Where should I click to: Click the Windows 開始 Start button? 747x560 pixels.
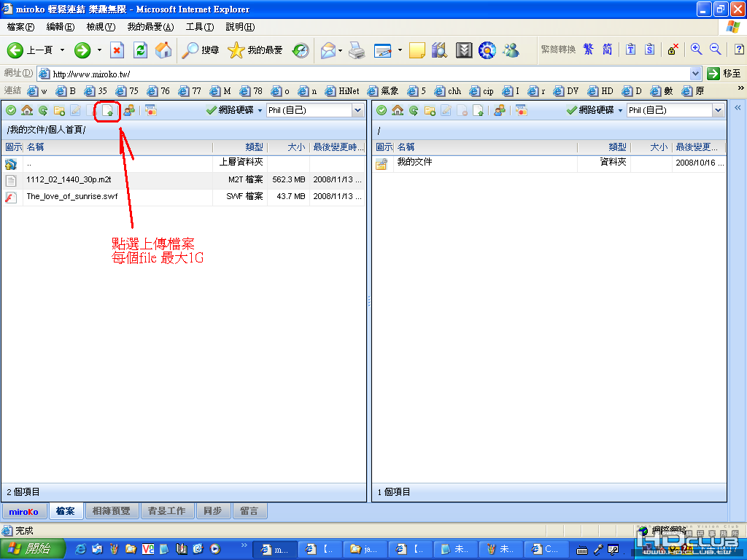coord(32,549)
